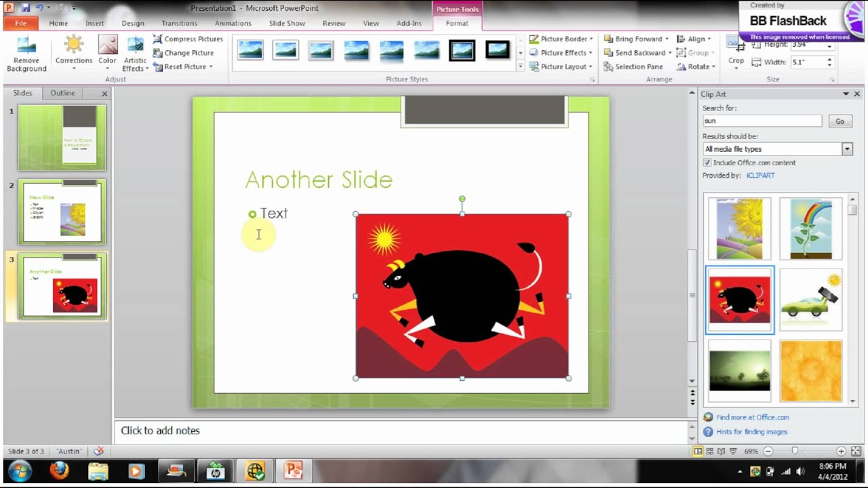This screenshot has width=868, height=488.
Task: Launch Firefox from the taskbar
Action: (59, 470)
